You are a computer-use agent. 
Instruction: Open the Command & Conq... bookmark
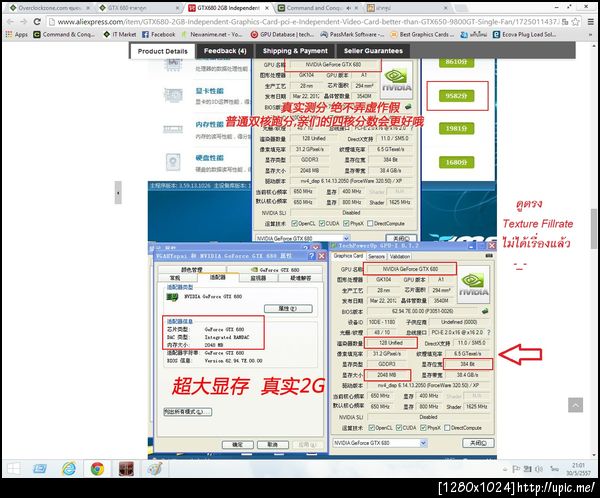(x=64, y=34)
